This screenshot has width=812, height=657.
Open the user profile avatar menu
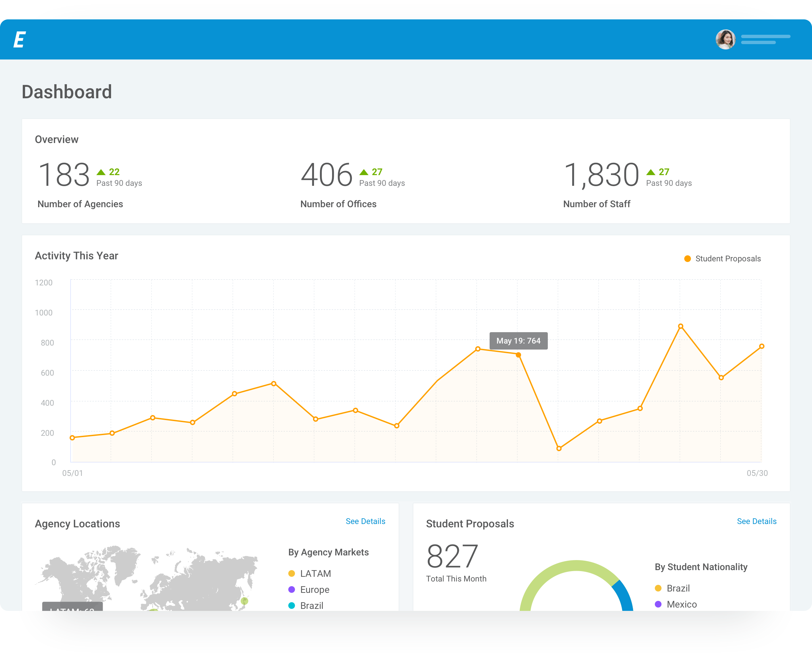(725, 39)
